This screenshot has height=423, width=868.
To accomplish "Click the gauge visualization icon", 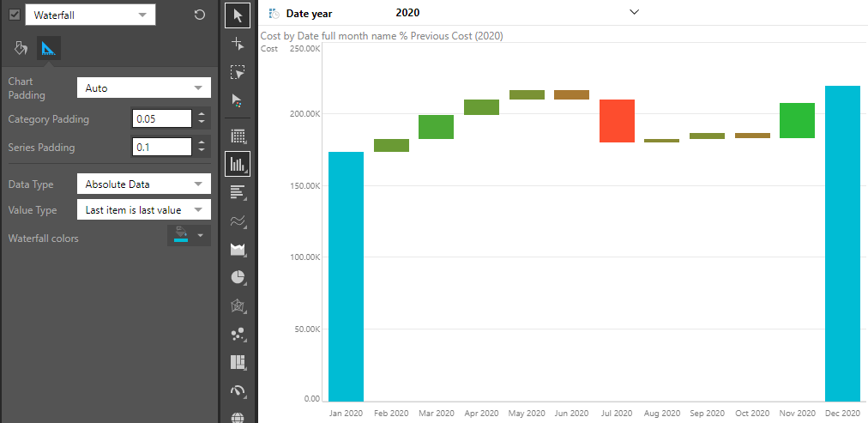I will point(238,390).
